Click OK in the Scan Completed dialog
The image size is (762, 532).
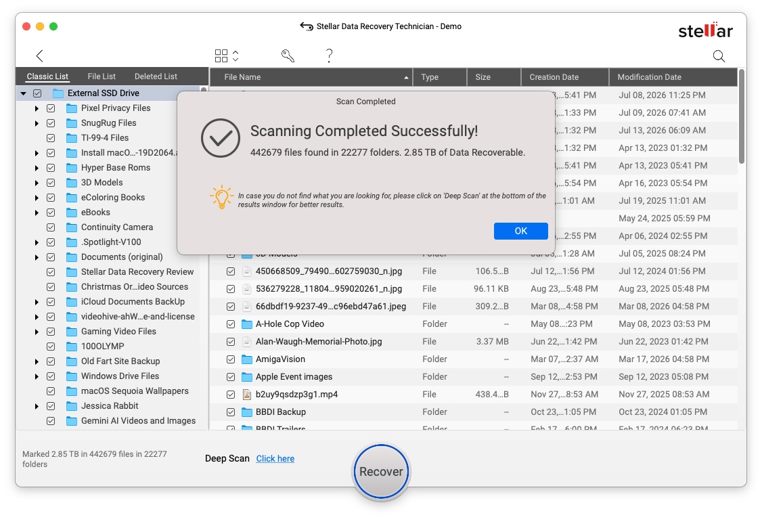(x=520, y=231)
